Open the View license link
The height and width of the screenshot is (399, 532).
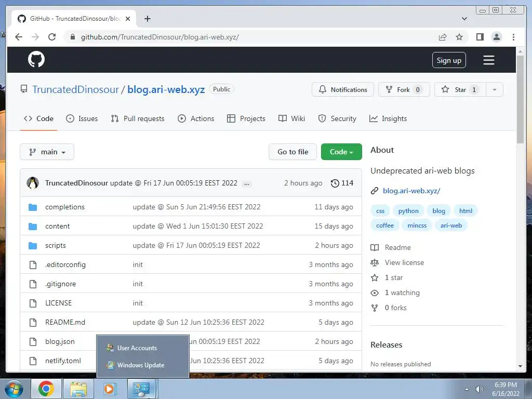(x=404, y=262)
